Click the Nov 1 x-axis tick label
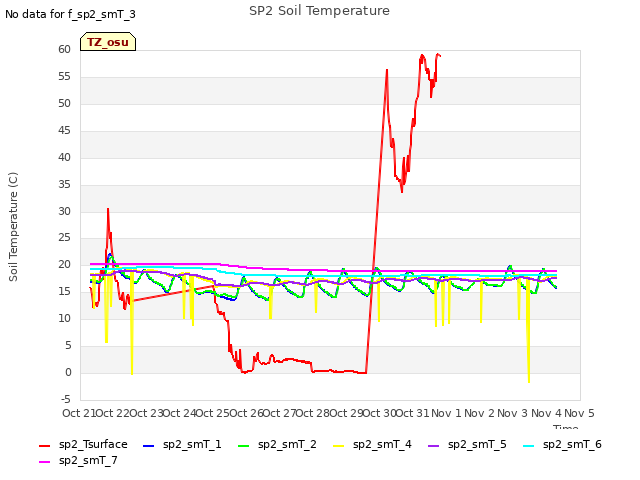 (x=446, y=413)
